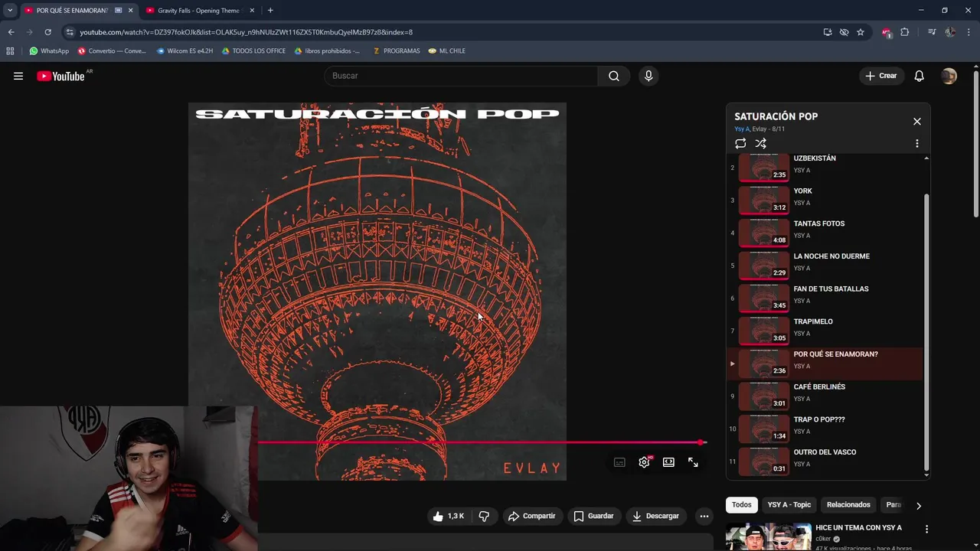Viewport: 980px width, 551px height.
Task: Open the HICE UN TEMA CON YSY A thumbnail
Action: (x=769, y=536)
